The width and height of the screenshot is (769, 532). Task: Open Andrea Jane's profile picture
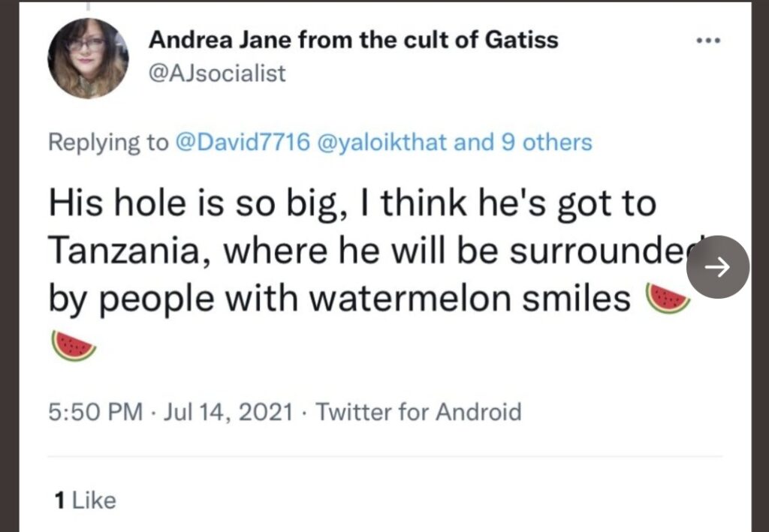point(88,59)
